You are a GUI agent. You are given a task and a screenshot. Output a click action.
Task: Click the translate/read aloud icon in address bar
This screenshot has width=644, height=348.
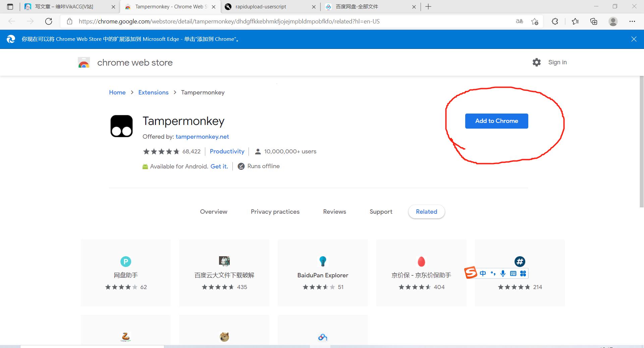519,21
